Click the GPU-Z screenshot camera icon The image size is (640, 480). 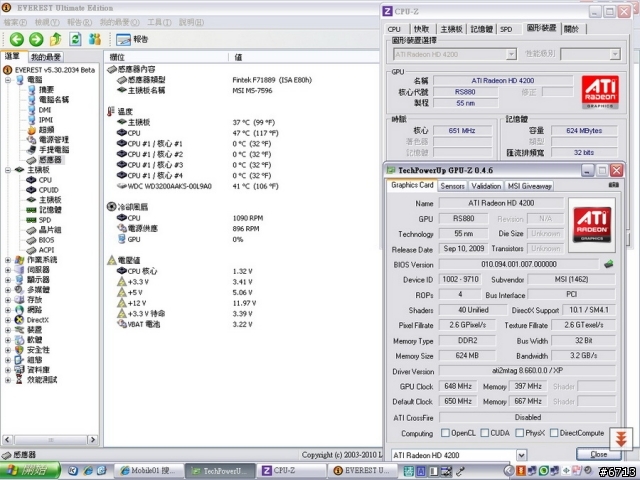coord(613,185)
